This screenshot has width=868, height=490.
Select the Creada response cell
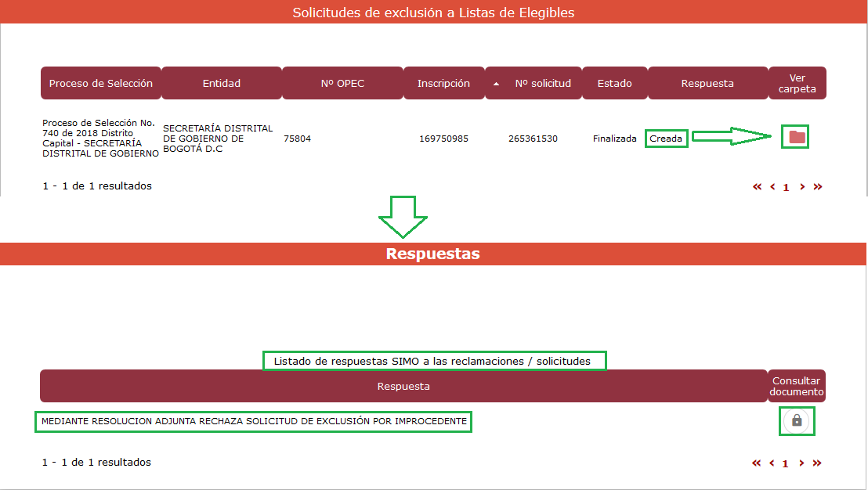[x=666, y=139]
